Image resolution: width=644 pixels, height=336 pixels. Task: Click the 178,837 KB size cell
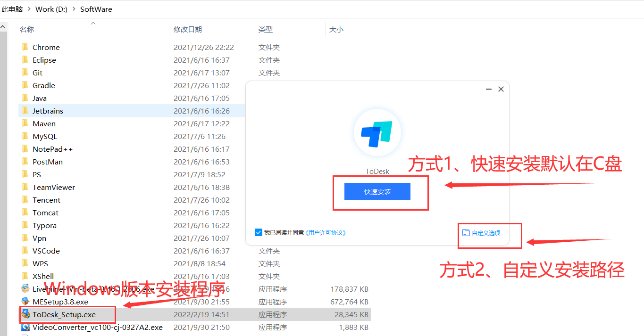tap(349, 289)
